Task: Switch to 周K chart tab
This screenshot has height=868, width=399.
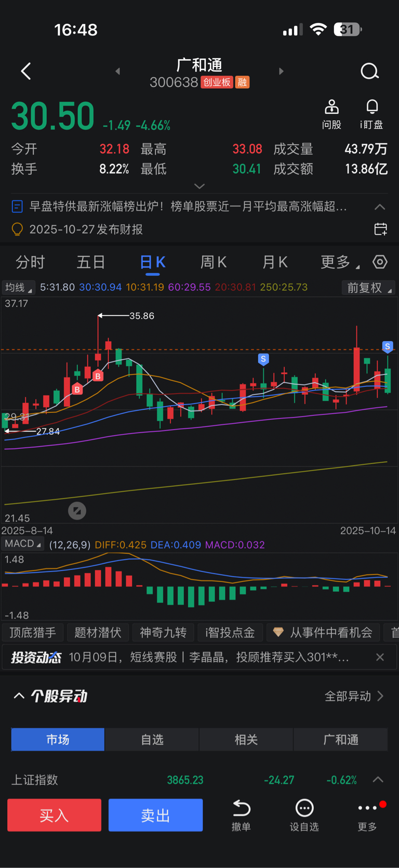Action: pyautogui.click(x=214, y=262)
